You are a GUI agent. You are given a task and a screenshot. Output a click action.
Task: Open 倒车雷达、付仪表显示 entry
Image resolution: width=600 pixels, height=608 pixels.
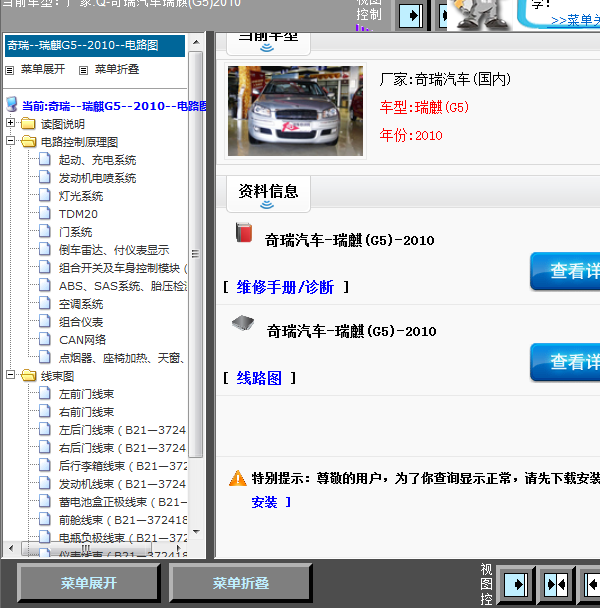click(x=114, y=250)
